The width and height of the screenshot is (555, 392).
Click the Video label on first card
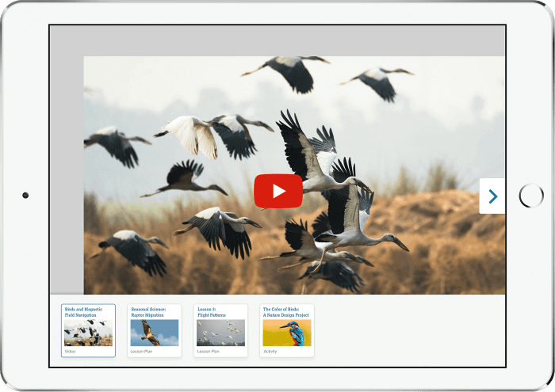coord(71,351)
